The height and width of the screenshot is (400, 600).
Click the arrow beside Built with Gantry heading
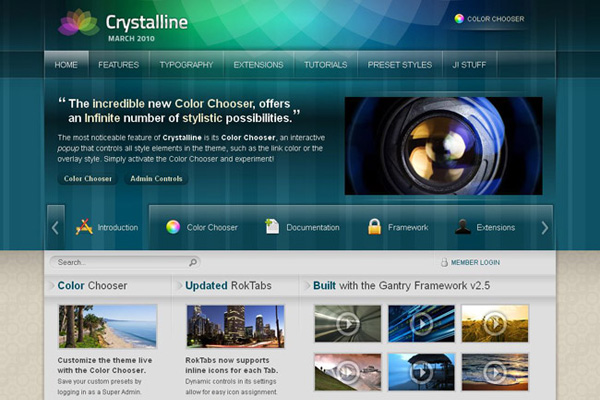point(307,285)
